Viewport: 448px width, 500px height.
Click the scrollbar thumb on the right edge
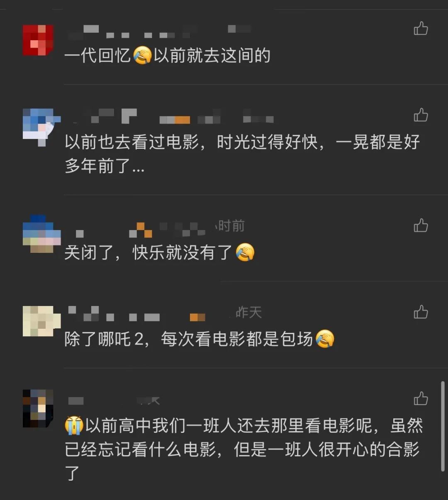pos(443,426)
